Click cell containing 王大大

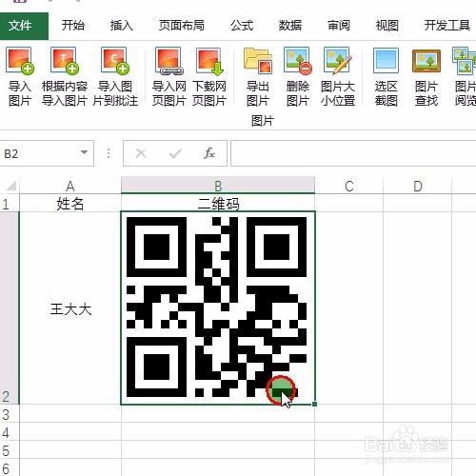70,308
